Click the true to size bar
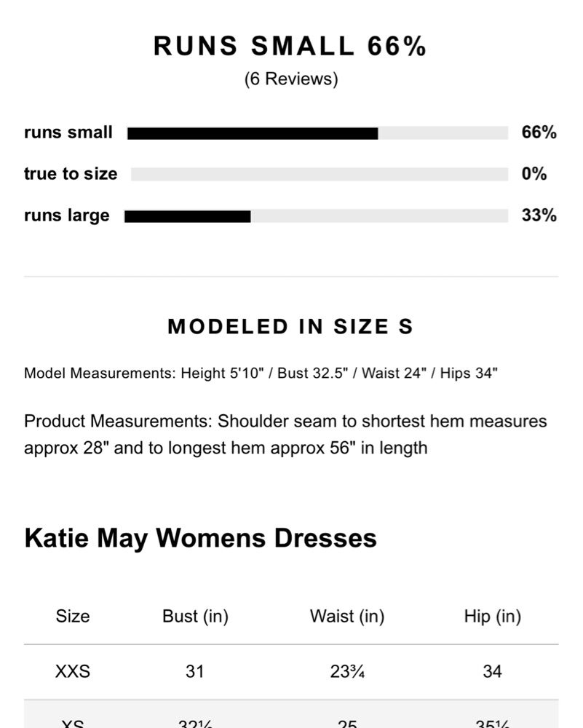This screenshot has height=728, width=583. [320, 175]
